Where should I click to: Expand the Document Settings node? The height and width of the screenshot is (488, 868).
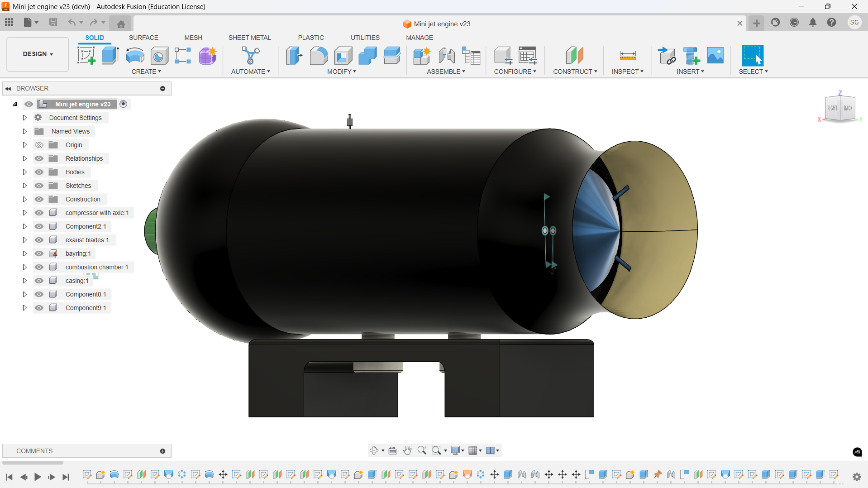click(24, 118)
